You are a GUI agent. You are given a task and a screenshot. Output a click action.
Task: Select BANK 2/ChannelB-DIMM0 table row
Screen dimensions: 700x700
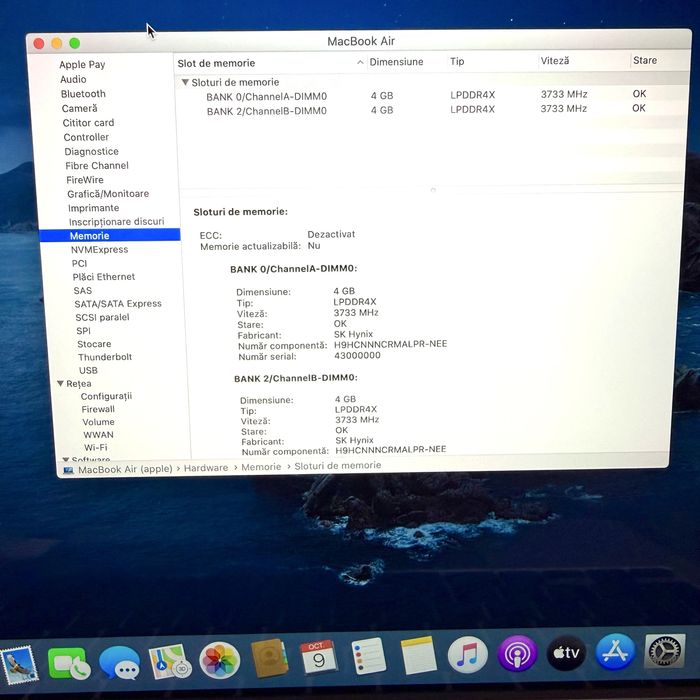430,110
